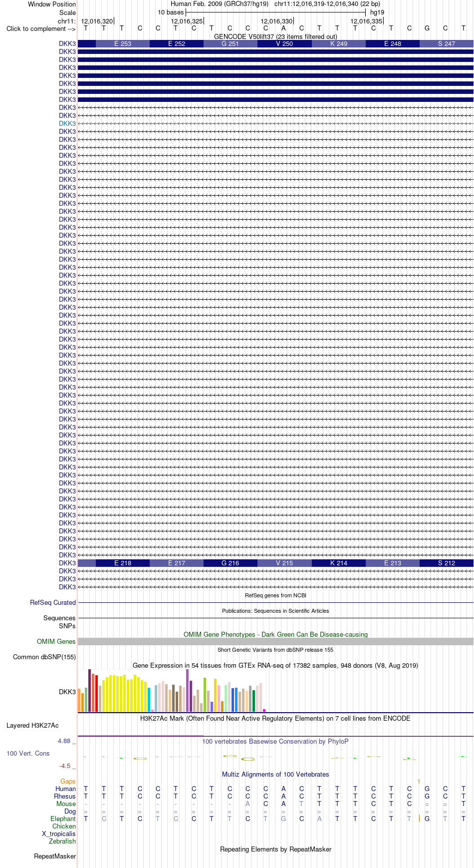Click the orange 'Gaps' label
474x868 pixels.
(x=68, y=781)
